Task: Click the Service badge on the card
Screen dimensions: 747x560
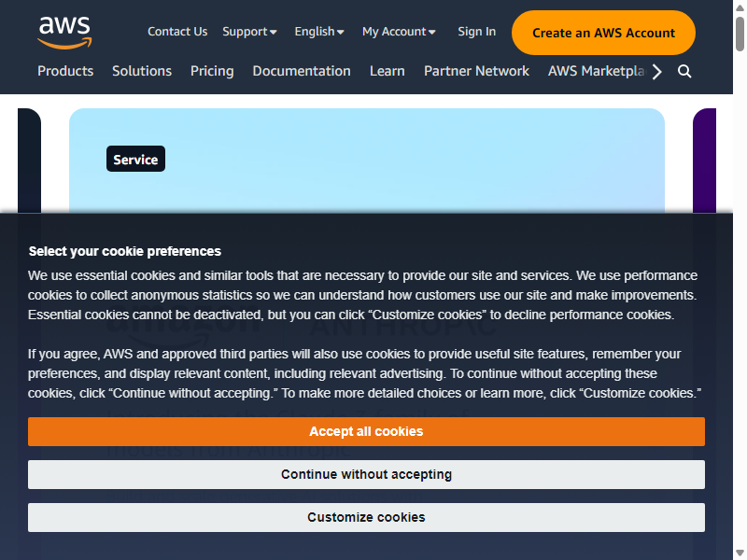Action: [x=135, y=159]
